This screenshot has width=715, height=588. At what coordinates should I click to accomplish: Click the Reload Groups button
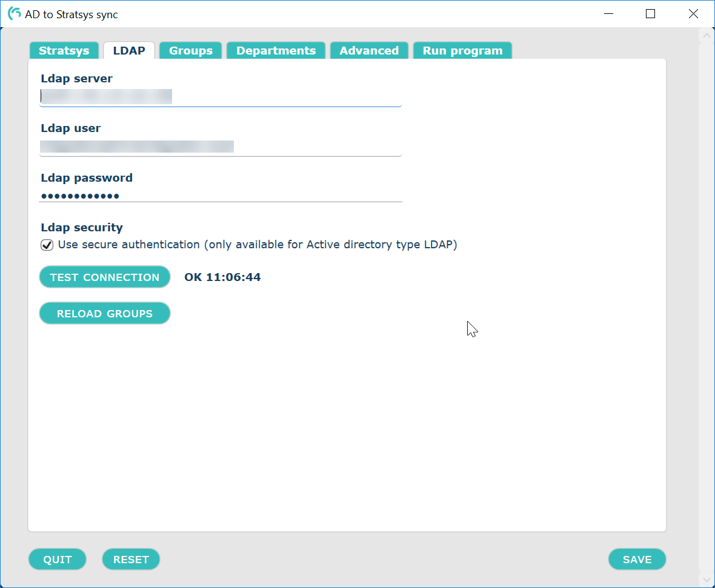pyautogui.click(x=105, y=314)
